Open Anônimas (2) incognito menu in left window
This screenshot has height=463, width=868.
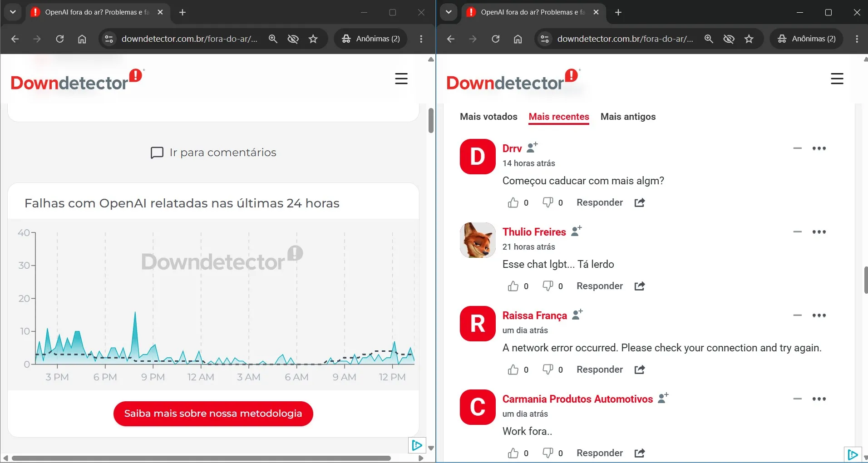point(370,39)
